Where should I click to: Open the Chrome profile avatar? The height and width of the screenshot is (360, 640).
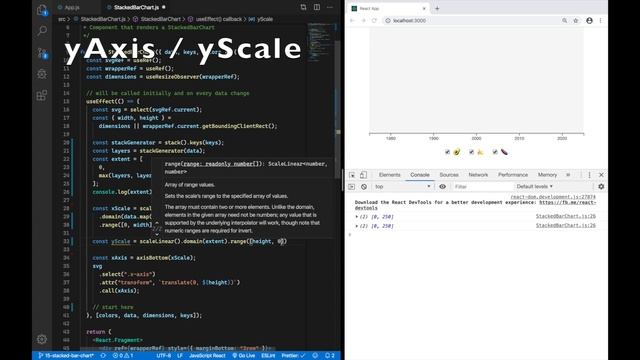(589, 20)
